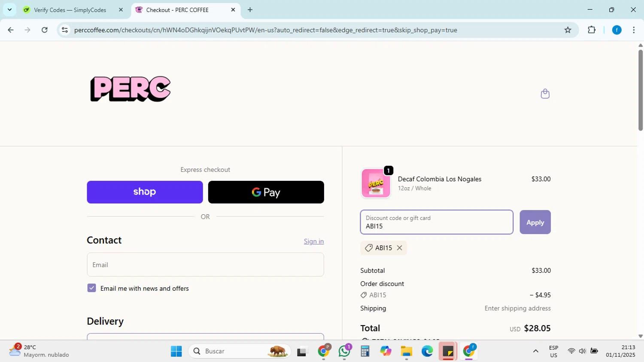Click the discount tag icon on the ABI15 chip

pyautogui.click(x=368, y=248)
